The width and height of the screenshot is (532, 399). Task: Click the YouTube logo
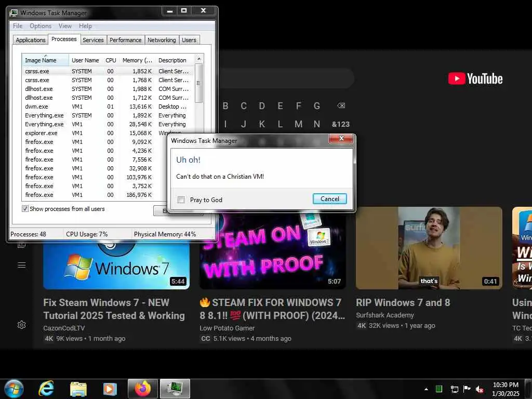475,79
